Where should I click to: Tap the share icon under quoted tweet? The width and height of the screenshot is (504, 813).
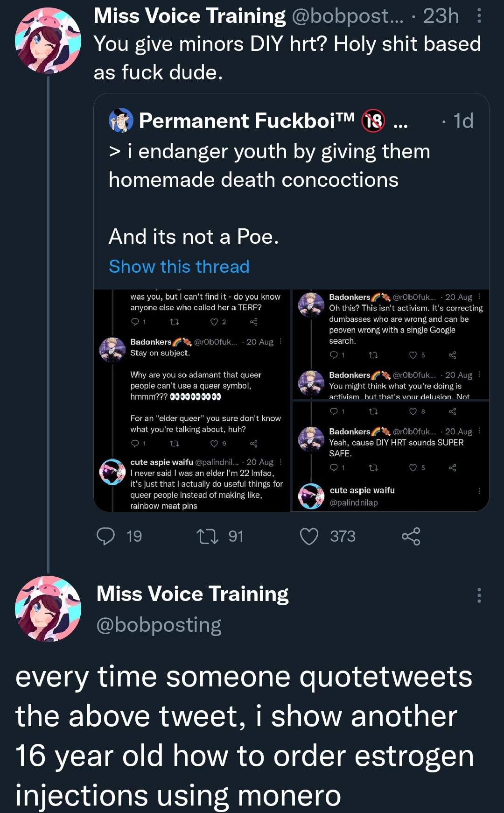tap(411, 536)
